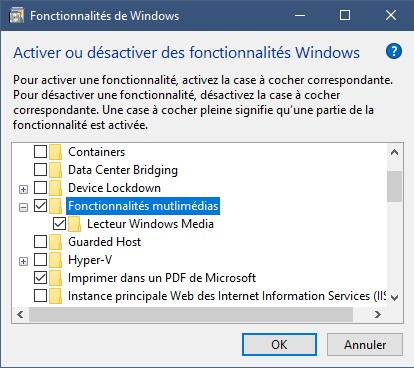Expand the Device Lockdown node
Screen dimensions: 414x368
pyautogui.click(x=23, y=189)
